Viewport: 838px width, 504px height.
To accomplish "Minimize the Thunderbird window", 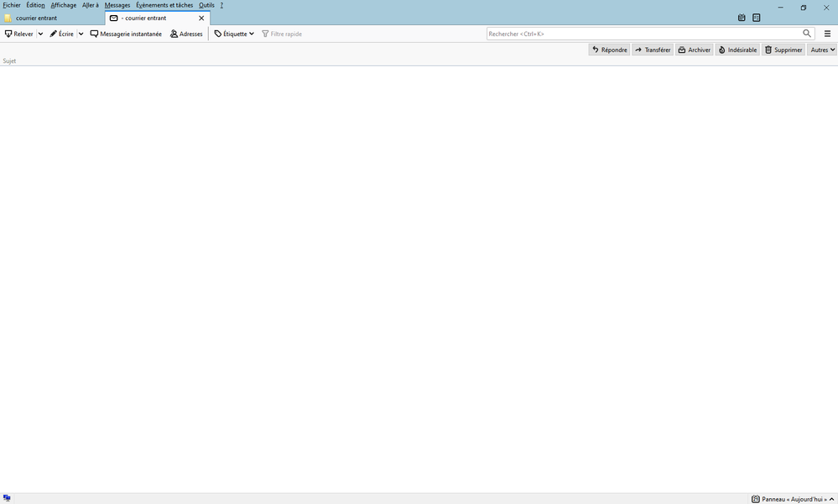I will coord(780,8).
